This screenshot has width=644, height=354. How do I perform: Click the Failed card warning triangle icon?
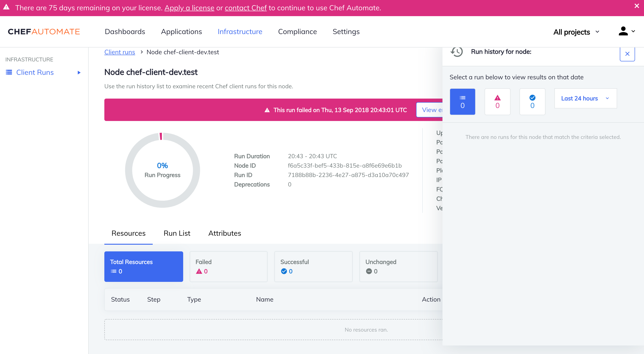pos(199,271)
